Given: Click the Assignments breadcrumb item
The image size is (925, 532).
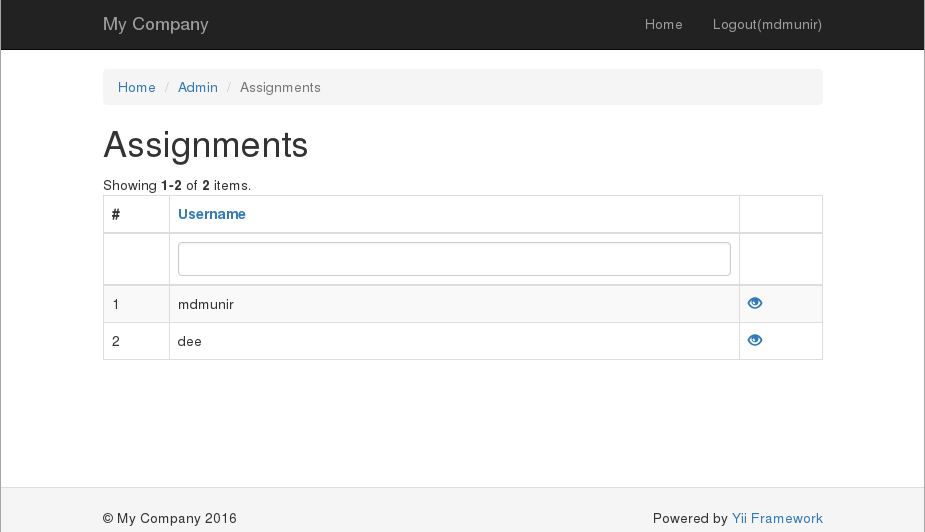Looking at the screenshot, I should coord(280,87).
